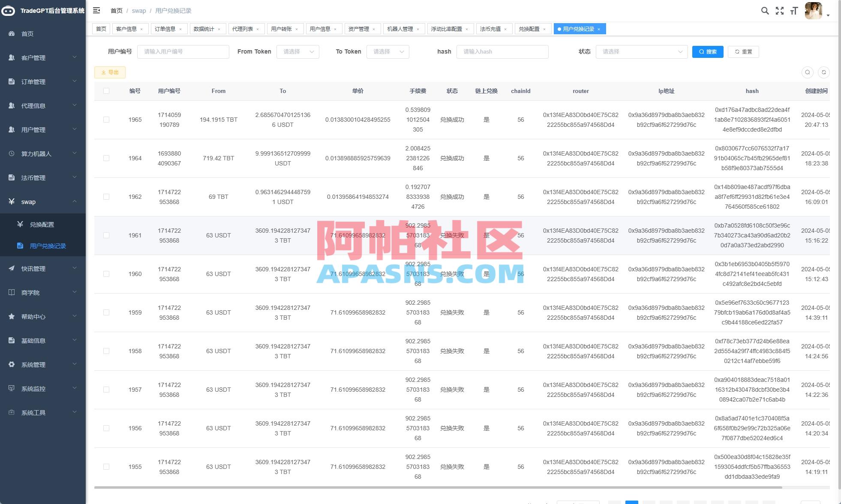Click the 导出 export button

[x=110, y=72]
